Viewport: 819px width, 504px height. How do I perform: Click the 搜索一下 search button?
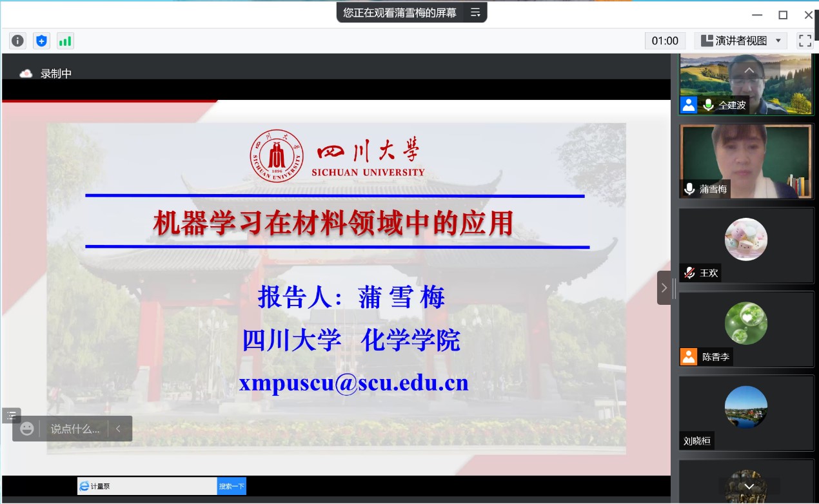[x=232, y=487]
